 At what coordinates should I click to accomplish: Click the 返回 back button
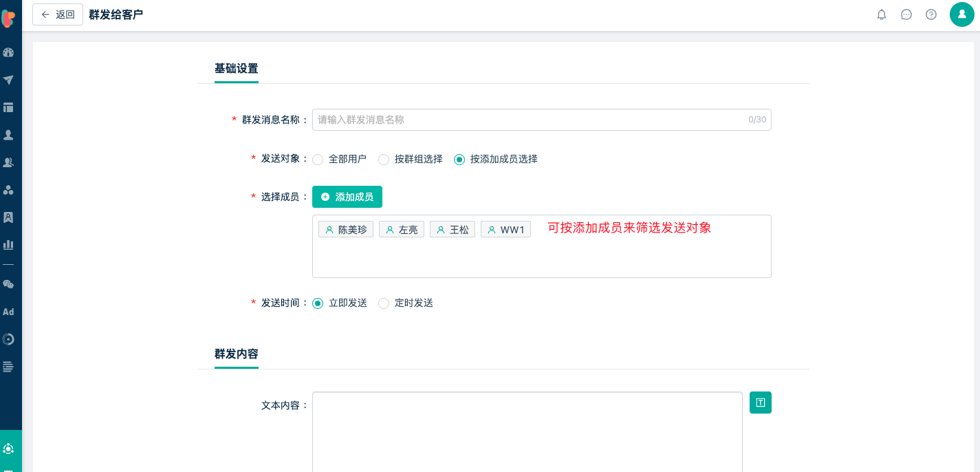pos(58,14)
